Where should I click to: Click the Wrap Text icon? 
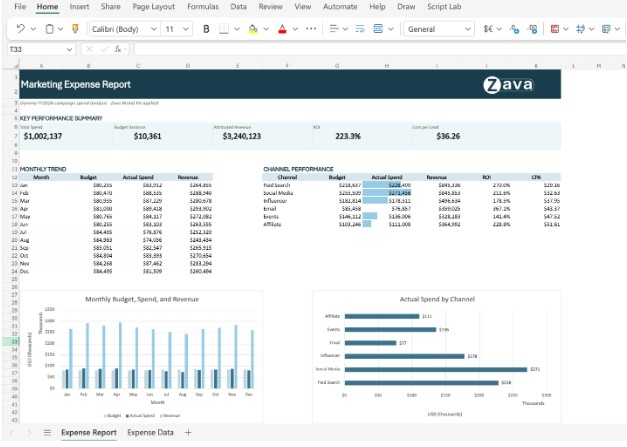(x=360, y=29)
